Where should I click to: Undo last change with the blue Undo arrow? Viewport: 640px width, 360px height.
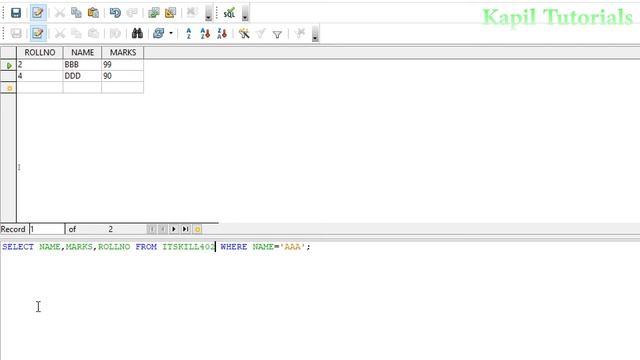point(115,13)
